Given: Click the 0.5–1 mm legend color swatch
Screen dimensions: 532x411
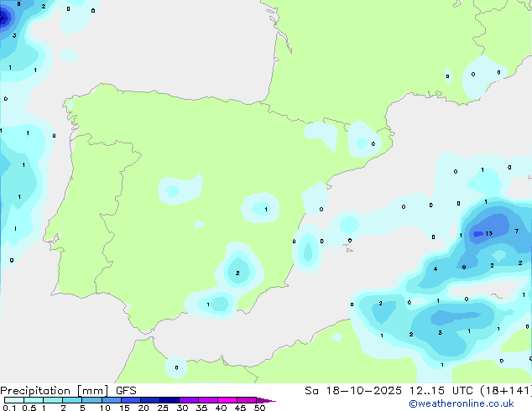Looking at the screenshot, I should [x=34, y=400].
